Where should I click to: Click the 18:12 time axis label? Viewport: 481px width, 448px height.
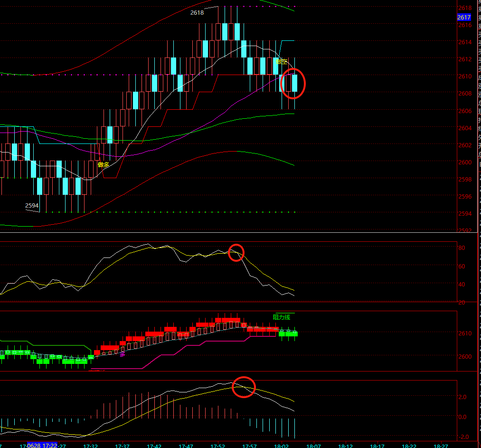345,446
